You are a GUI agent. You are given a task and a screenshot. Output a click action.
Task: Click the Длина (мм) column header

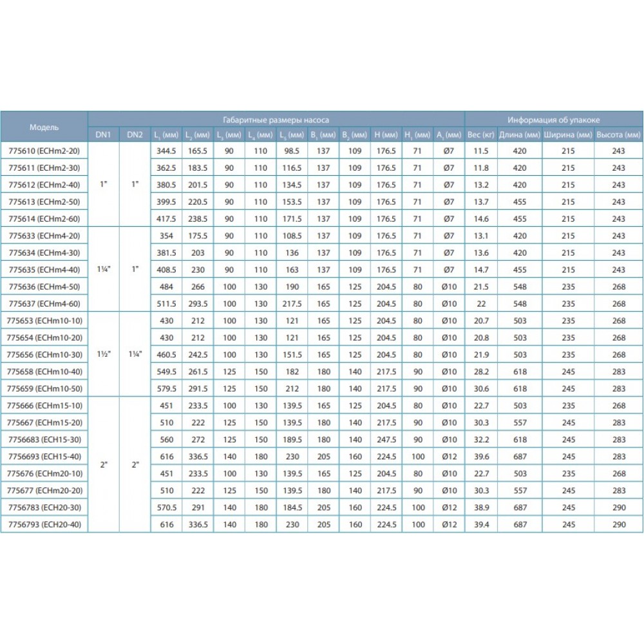tap(520, 135)
